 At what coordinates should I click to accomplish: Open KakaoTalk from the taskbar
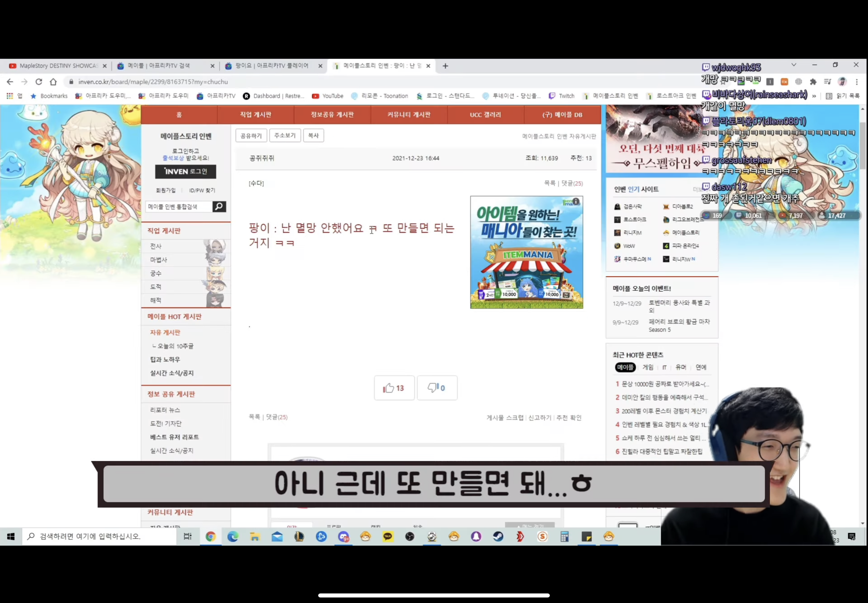(388, 536)
